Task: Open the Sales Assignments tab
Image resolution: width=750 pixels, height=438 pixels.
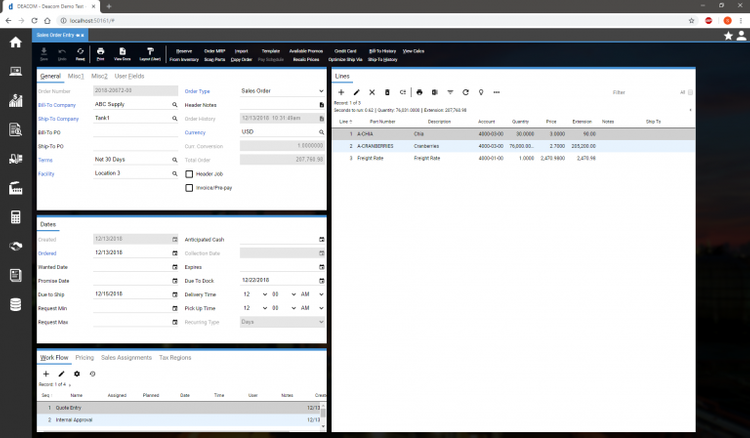Action: 126,358
